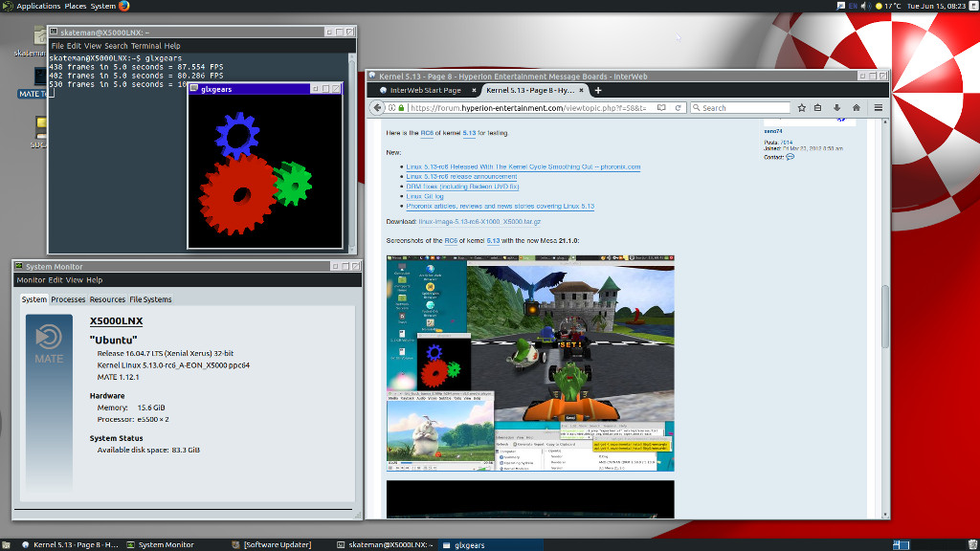Click the 17 °C weather indicator
Image resolution: width=980 pixels, height=551 pixels.
pyautogui.click(x=887, y=6)
